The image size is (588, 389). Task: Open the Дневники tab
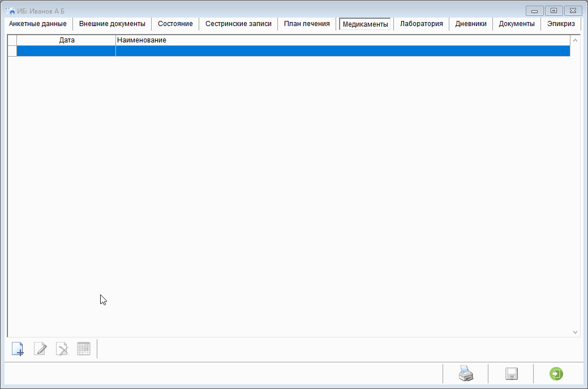coord(471,24)
